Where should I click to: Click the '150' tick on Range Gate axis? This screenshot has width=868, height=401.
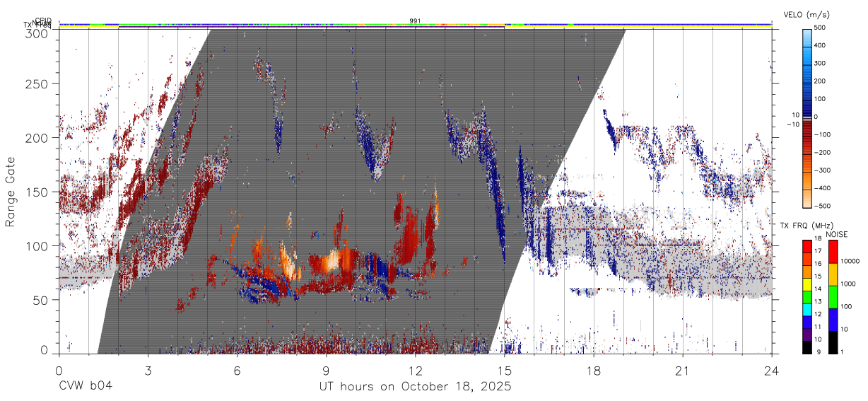tap(37, 192)
